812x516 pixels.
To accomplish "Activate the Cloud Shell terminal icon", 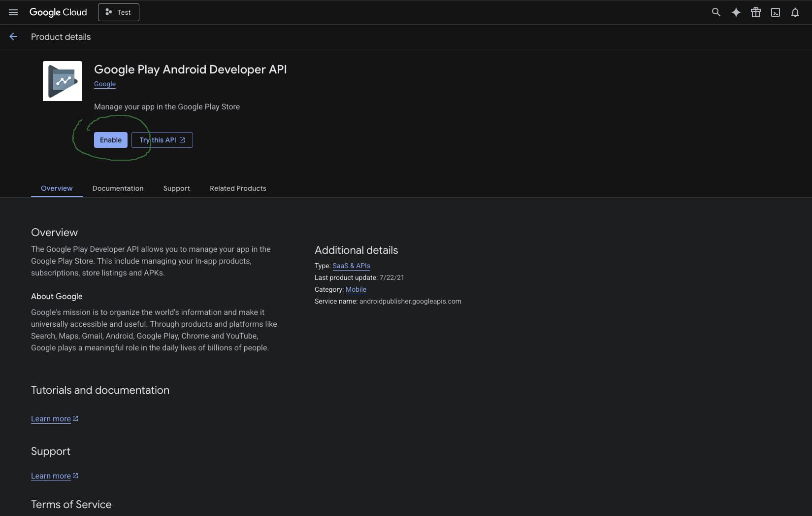I will click(775, 12).
